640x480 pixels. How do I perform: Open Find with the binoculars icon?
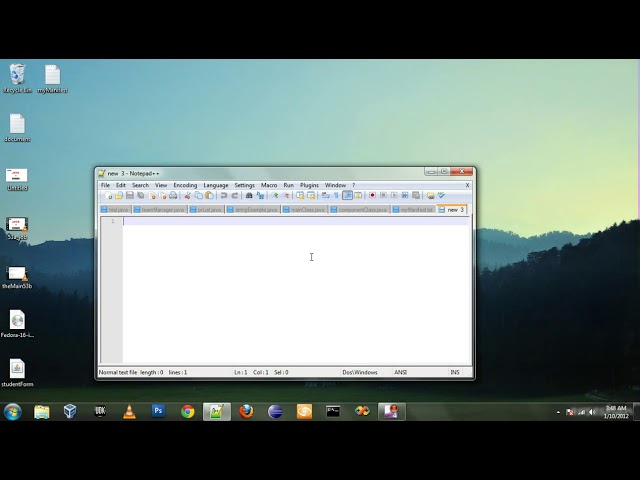tap(249, 196)
